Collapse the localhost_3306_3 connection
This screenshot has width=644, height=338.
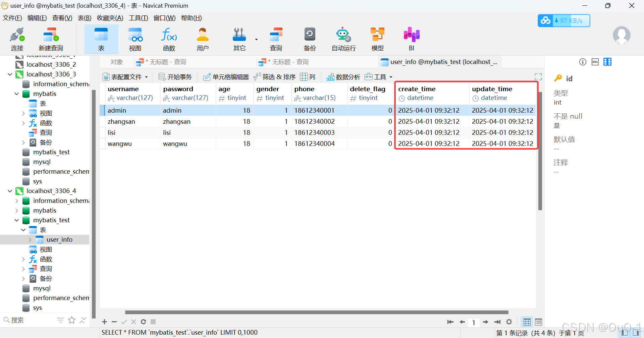pos(10,74)
